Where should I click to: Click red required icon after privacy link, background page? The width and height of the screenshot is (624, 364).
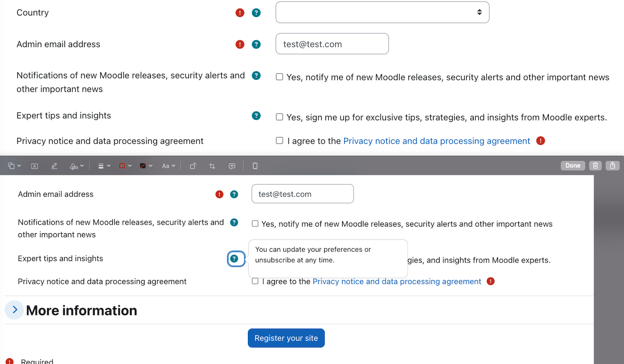click(x=541, y=141)
